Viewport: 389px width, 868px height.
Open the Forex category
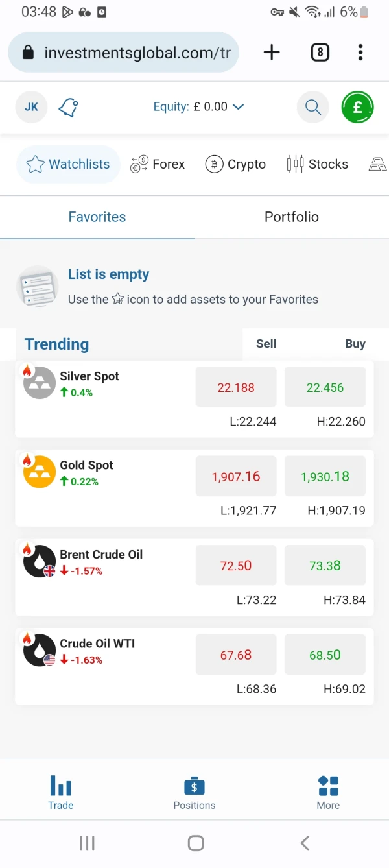(158, 164)
